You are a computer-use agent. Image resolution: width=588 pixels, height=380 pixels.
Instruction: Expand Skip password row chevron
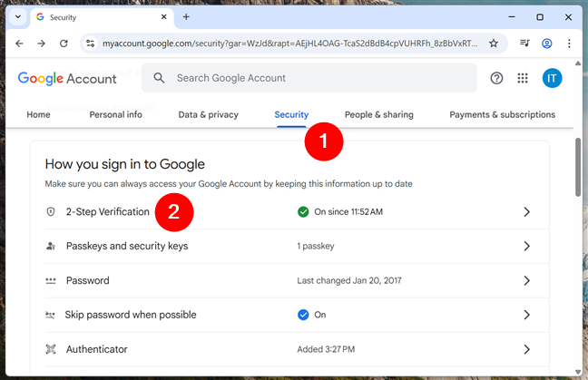tap(526, 315)
